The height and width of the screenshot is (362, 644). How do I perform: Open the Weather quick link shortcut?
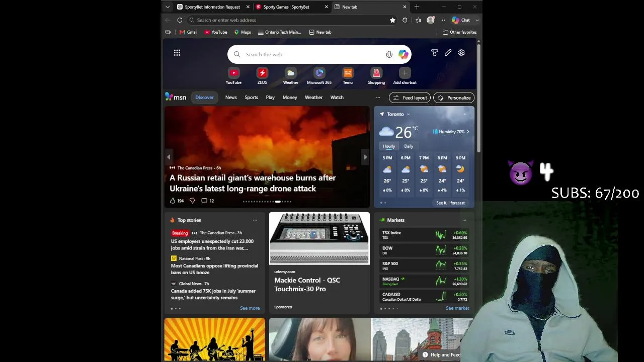pos(291,76)
